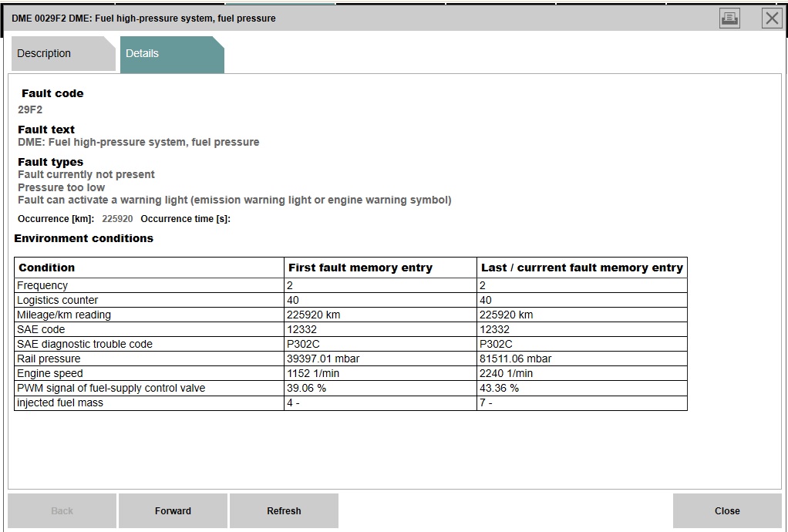Click the First fault memory entry header
This screenshot has width=788, height=532.
pyautogui.click(x=360, y=268)
